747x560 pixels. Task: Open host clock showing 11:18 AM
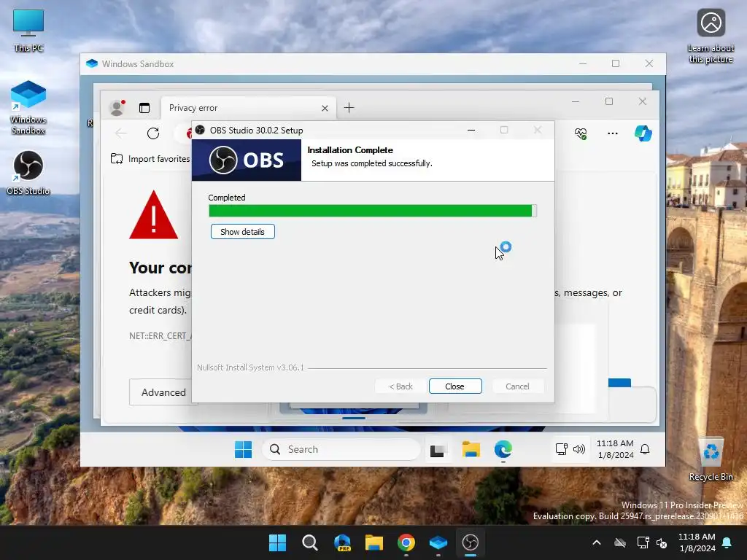pyautogui.click(x=697, y=542)
